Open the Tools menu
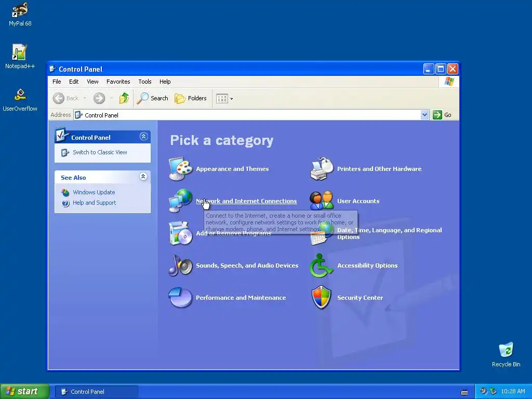 145,82
